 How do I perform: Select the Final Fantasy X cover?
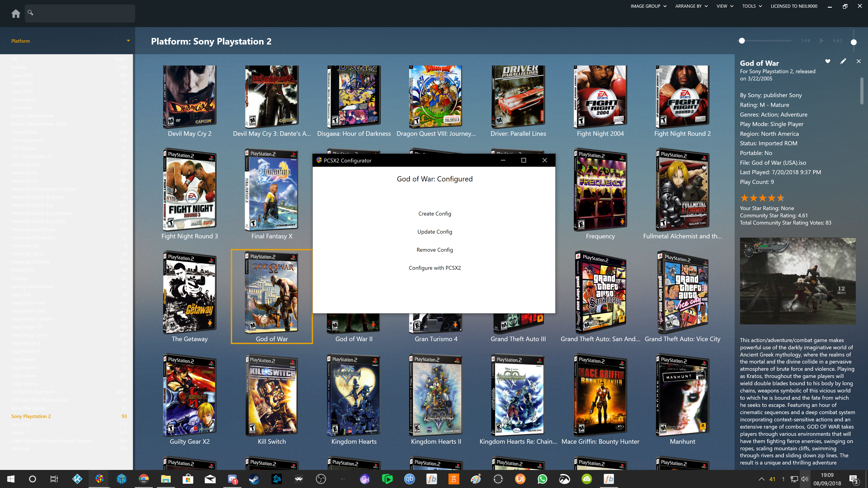click(271, 190)
